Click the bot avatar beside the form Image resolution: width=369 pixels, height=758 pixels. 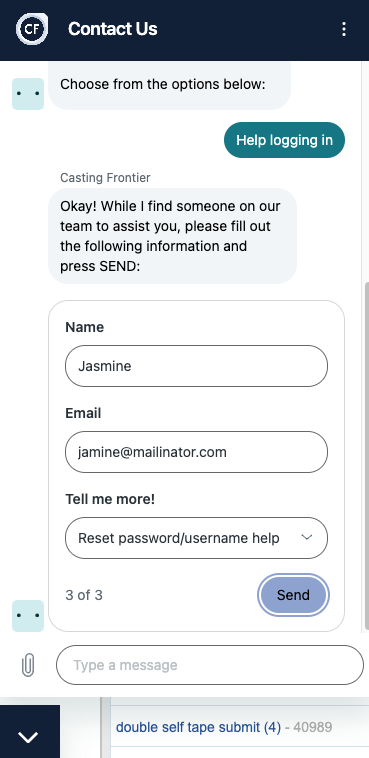[28, 616]
